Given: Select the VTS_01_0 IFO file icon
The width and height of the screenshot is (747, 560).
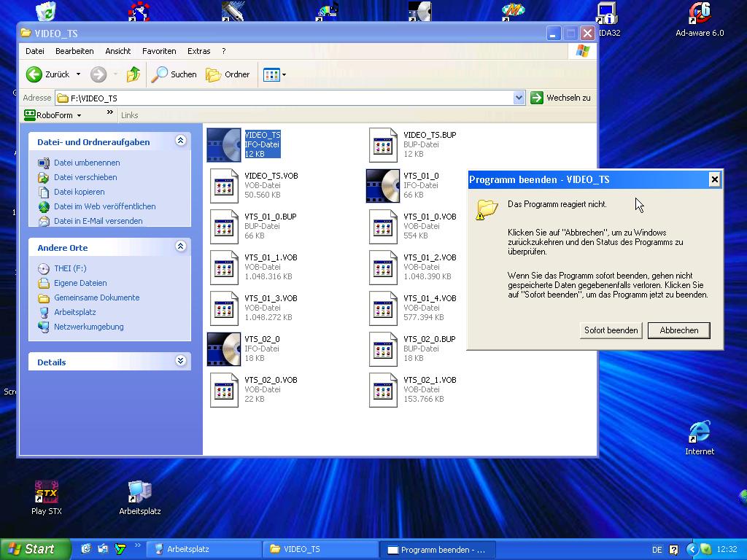Looking at the screenshot, I should 382,186.
